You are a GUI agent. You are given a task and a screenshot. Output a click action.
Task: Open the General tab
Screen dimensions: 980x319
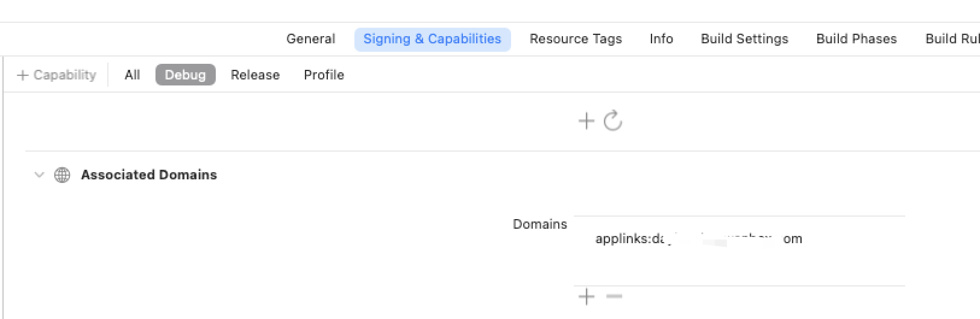pyautogui.click(x=310, y=39)
